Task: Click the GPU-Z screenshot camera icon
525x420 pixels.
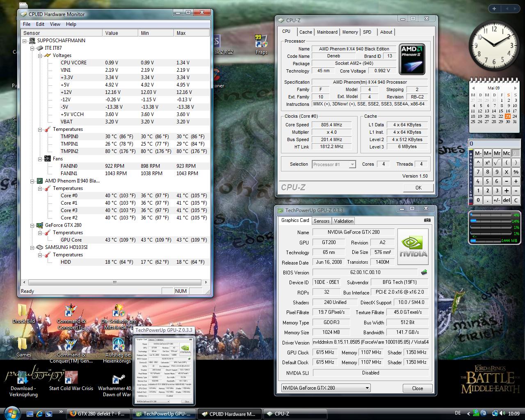Action: [427, 220]
